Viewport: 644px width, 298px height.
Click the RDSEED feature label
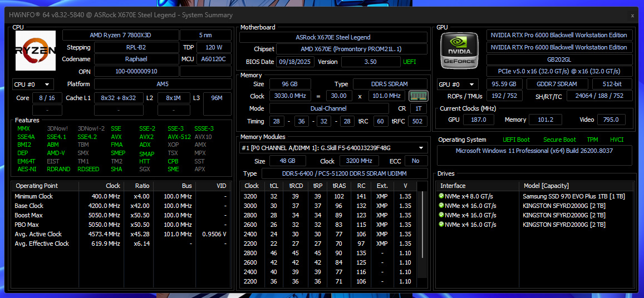[x=89, y=169]
